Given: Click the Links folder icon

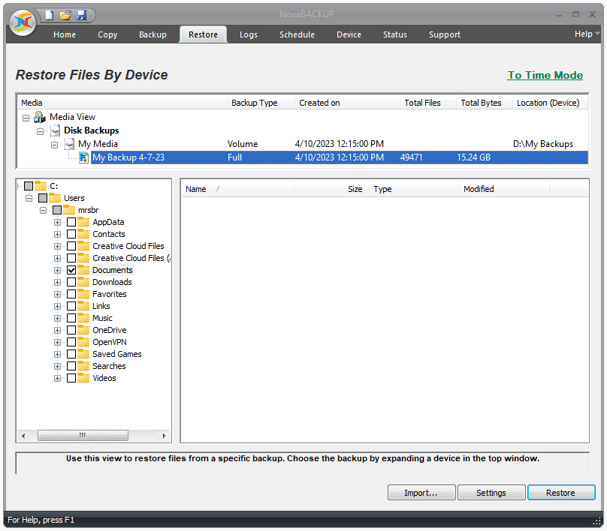Looking at the screenshot, I should (x=83, y=306).
